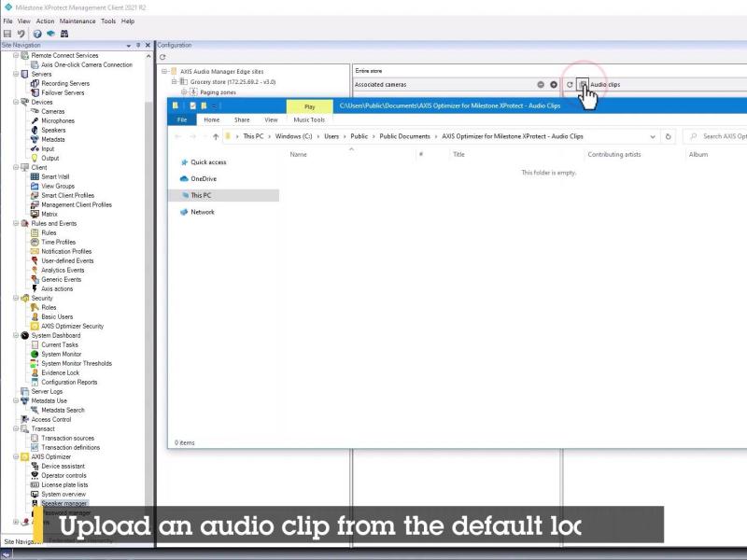The height and width of the screenshot is (560, 747).
Task: Toggle auto-hide pin on Site Navigation panel
Action: click(138, 45)
